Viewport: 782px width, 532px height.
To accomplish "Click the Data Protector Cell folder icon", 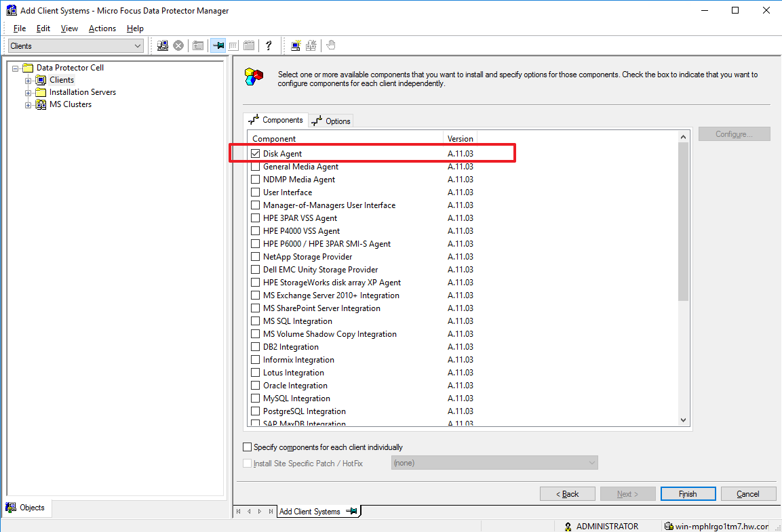I will (x=28, y=68).
